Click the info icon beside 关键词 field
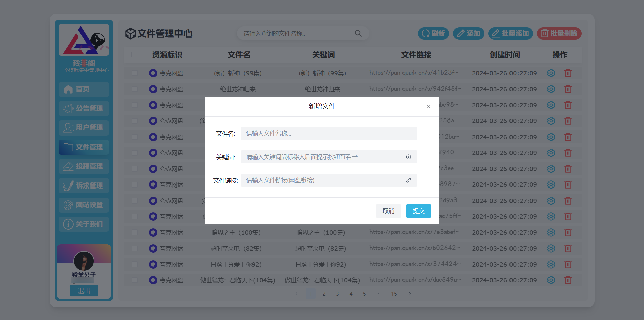This screenshot has height=320, width=644. pyautogui.click(x=408, y=157)
